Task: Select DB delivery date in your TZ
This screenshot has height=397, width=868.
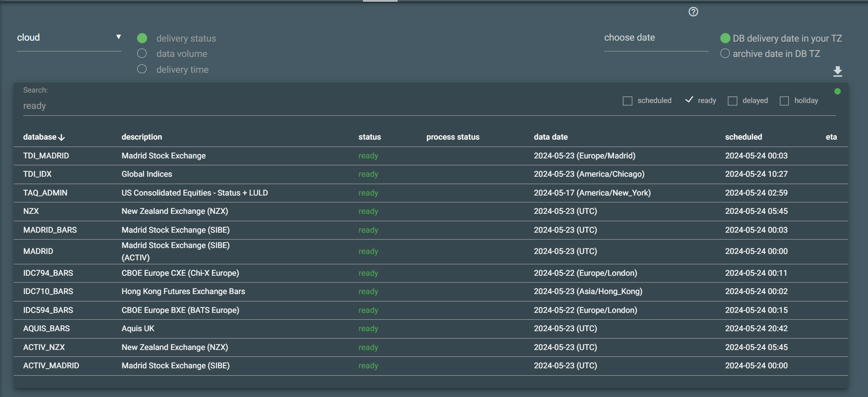Action: (x=725, y=38)
